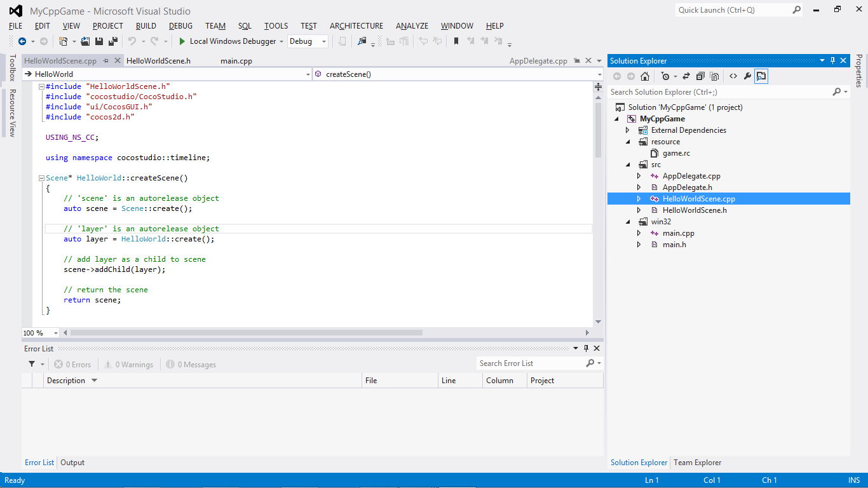Screen dimensions: 868x488
Task: Toggle the 0 Warnings filter button
Action: (x=130, y=365)
